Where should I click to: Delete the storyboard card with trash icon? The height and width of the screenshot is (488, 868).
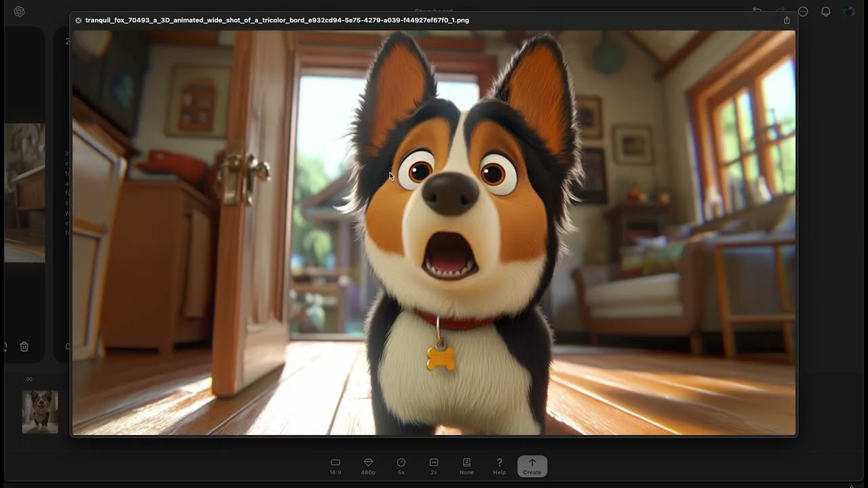pos(24,346)
